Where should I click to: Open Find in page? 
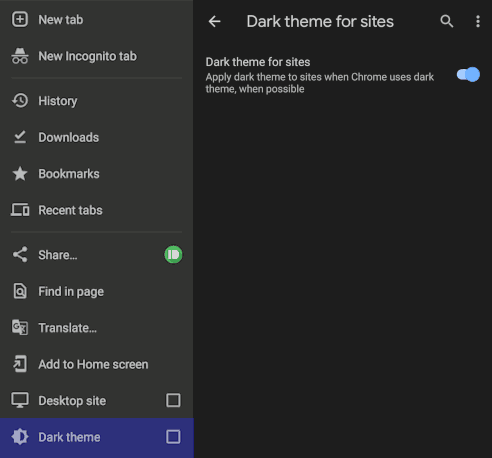pyautogui.click(x=97, y=291)
